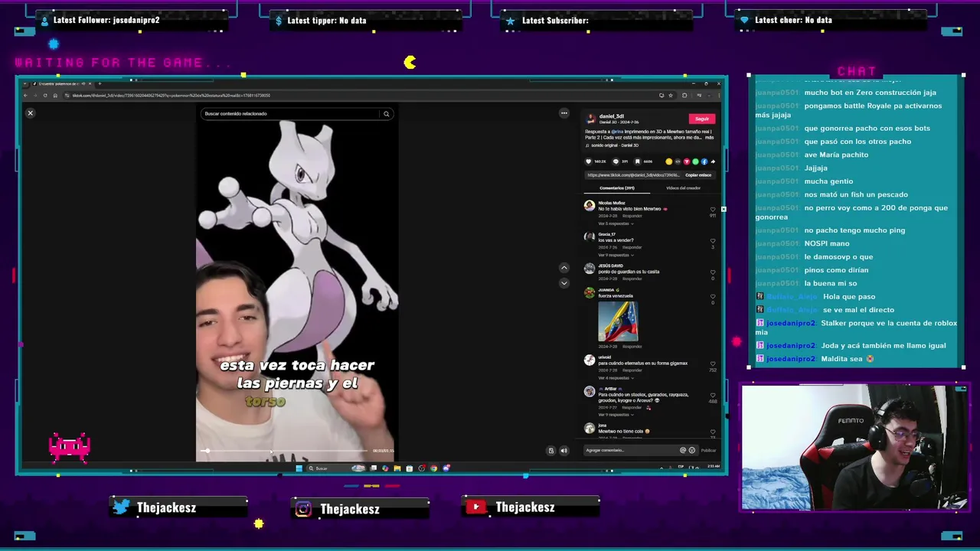Open comments via the speech bubble icon

tap(616, 161)
